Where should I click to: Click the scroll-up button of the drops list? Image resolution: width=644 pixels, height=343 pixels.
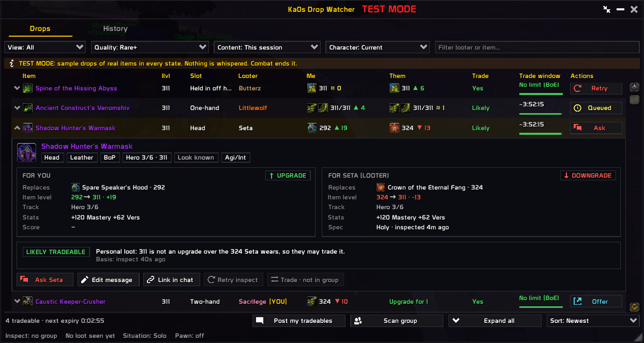pos(635,87)
